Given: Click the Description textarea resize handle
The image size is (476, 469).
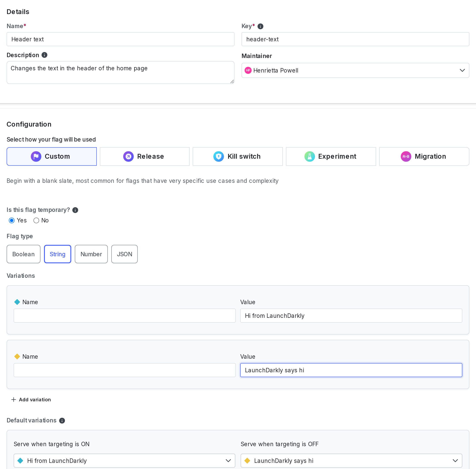Looking at the screenshot, I should (x=232, y=82).
